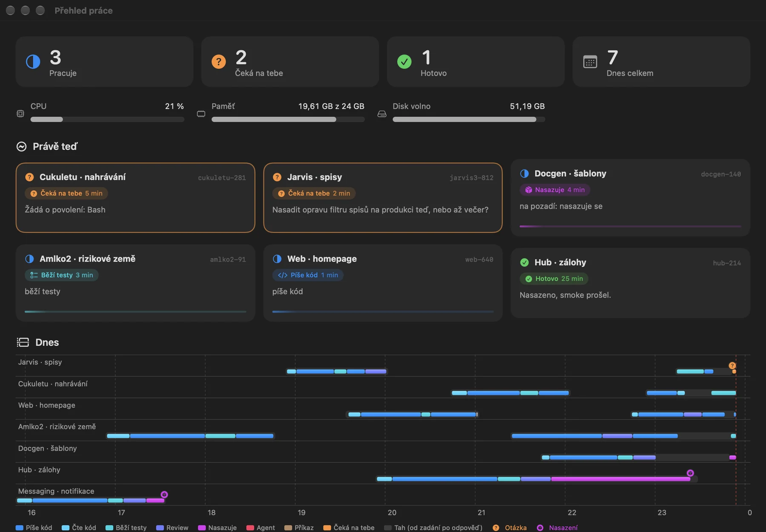The height and width of the screenshot is (532, 766).
Task: Click the Nasazuje 4 min badge
Action: [555, 190]
